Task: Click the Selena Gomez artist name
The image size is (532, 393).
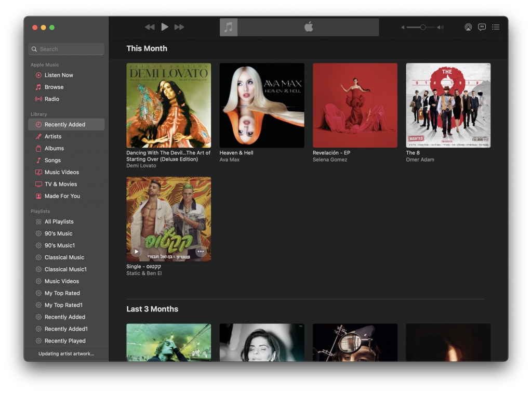Action: click(330, 160)
